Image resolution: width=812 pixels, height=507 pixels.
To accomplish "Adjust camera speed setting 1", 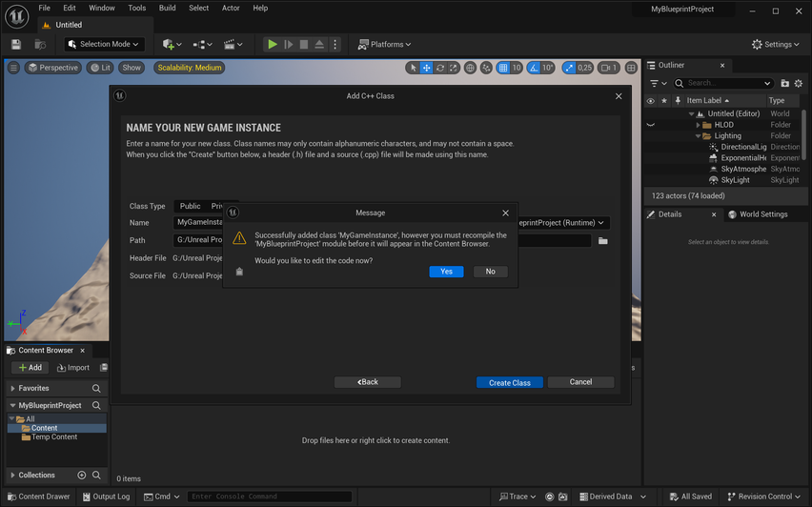I will click(x=609, y=68).
